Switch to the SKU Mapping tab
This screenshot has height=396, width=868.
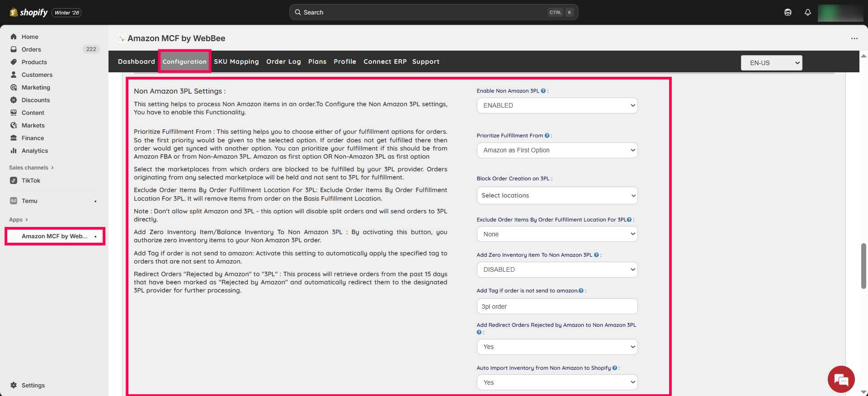[236, 61]
